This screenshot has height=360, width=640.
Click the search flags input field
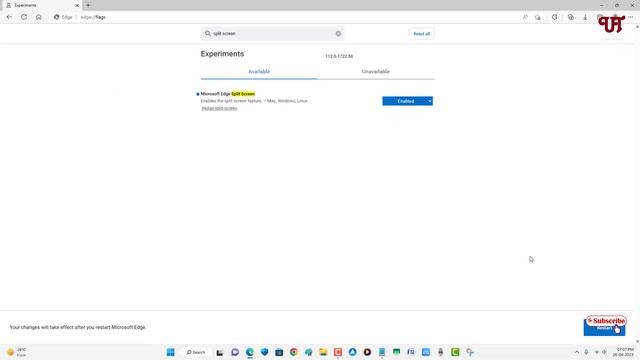click(x=272, y=33)
